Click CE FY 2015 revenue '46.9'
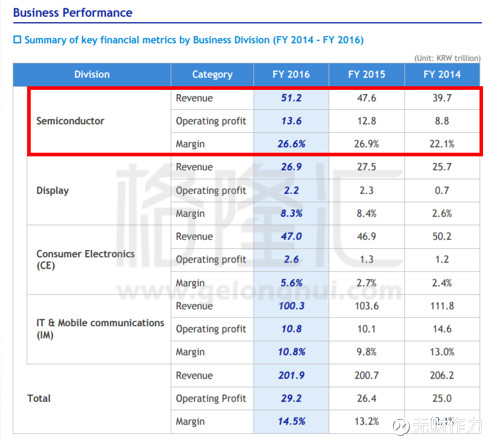491x439 pixels. coord(367,236)
